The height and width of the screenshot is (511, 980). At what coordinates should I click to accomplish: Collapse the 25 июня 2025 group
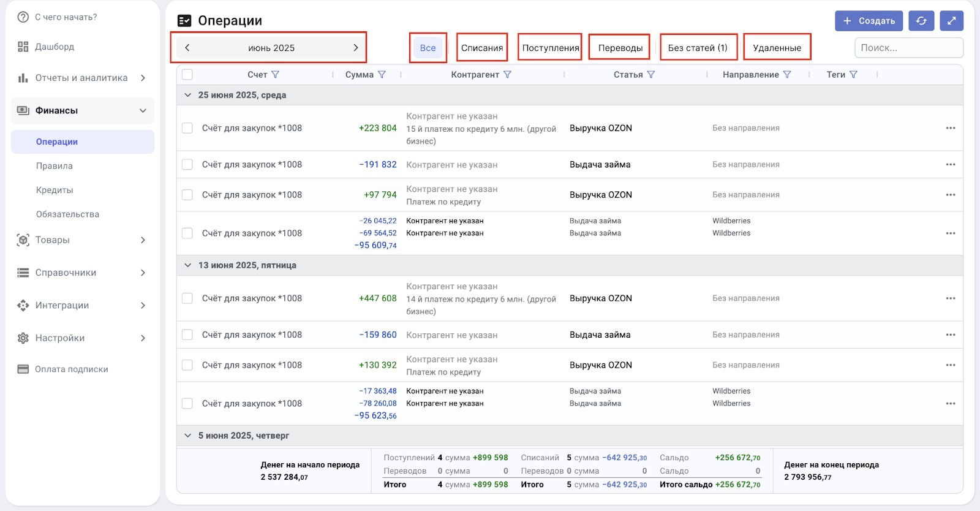(x=188, y=95)
